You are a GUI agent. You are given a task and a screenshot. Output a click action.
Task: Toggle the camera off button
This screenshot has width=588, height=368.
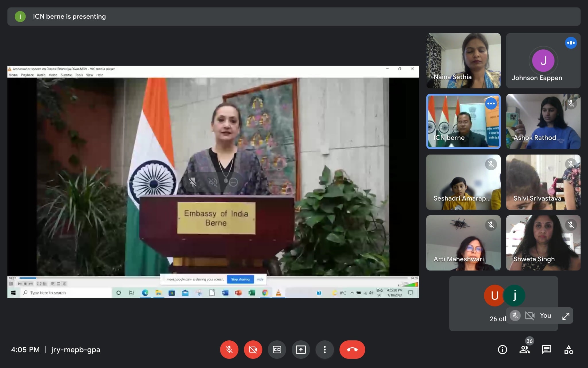click(253, 350)
